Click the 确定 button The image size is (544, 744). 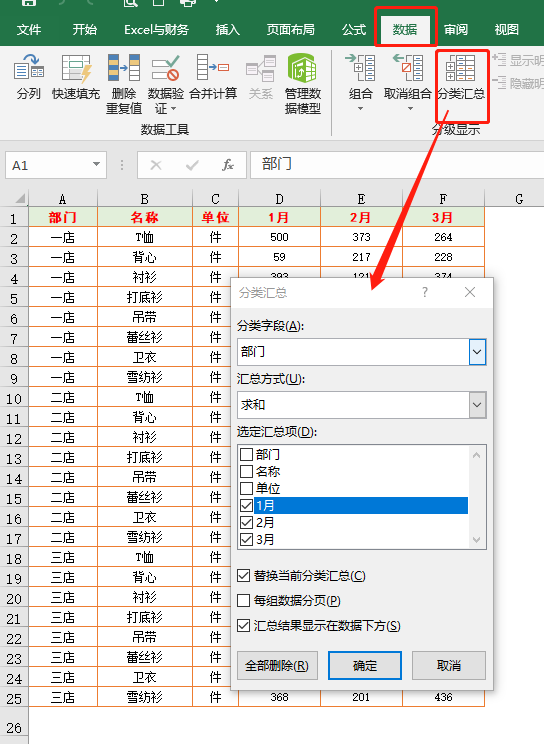coord(365,665)
